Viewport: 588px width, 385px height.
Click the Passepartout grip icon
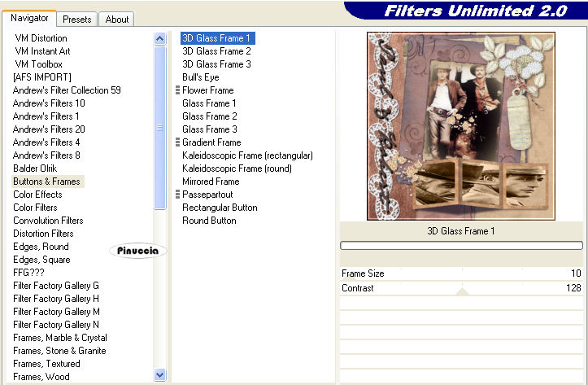click(x=178, y=195)
